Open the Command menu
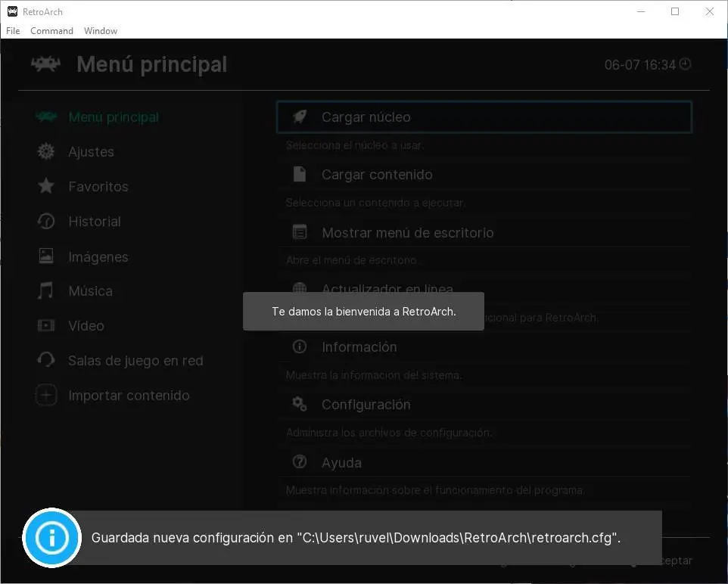Screen dimensions: 728x584 point(51,31)
